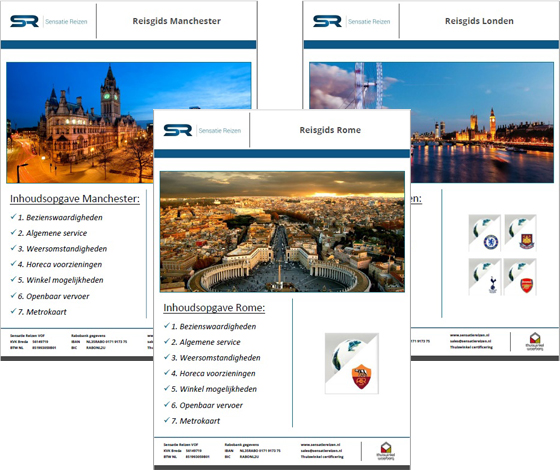Image resolution: width=560 pixels, height=470 pixels.
Task: Click 'Sensatie Reizen VOF' in the Manchester footer
Action: coord(27,336)
